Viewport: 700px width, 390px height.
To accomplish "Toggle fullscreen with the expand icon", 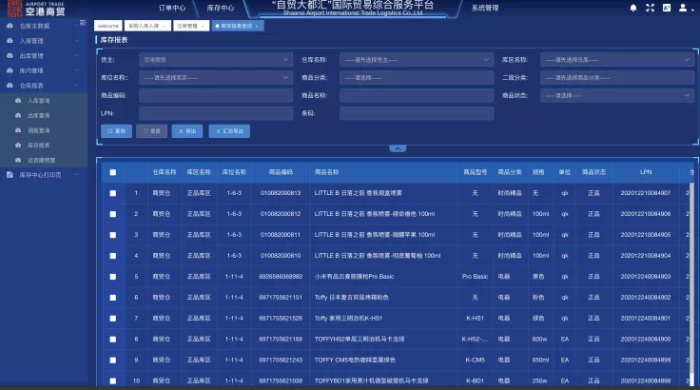I will pyautogui.click(x=650, y=8).
